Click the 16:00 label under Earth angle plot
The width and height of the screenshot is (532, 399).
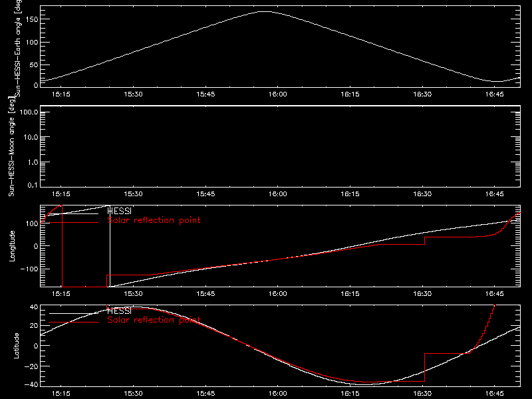click(278, 94)
